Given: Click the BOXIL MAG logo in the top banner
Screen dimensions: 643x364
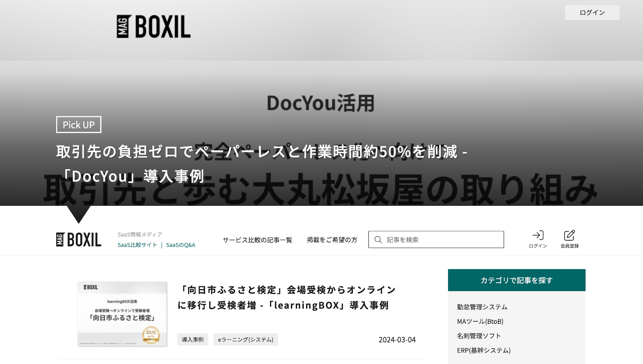Looking at the screenshot, I should click(154, 27).
